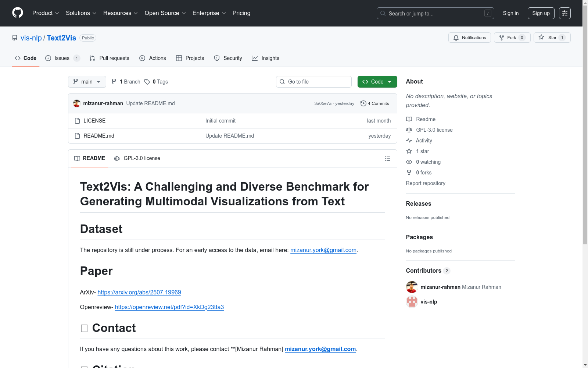The height and width of the screenshot is (368, 588).
Task: Open mizanur-rahman Mizanur Rahman contributor link
Action: tap(461, 287)
